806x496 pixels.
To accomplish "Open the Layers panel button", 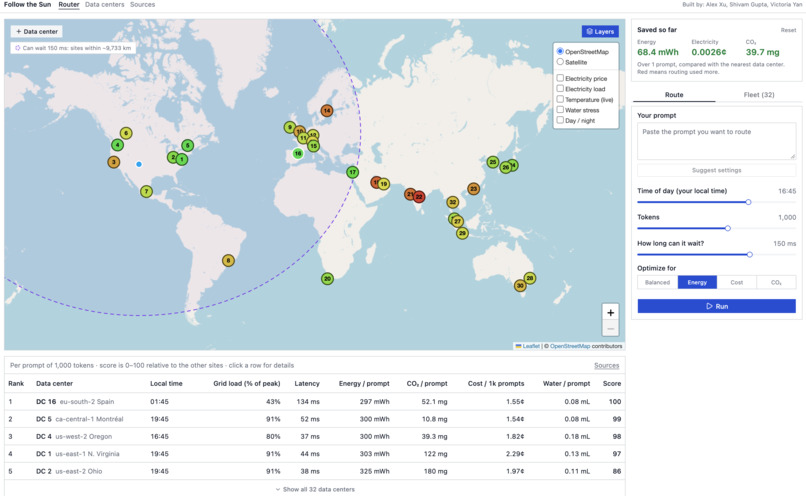I will [x=600, y=31].
